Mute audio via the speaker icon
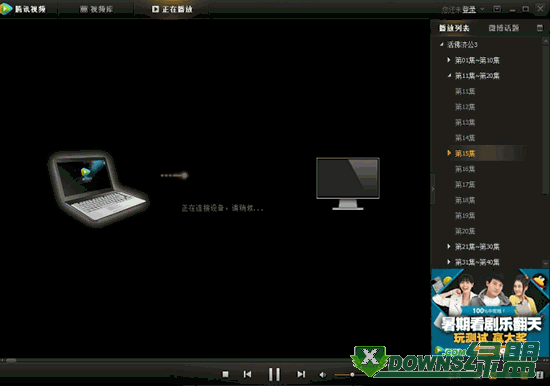 pyautogui.click(x=322, y=375)
